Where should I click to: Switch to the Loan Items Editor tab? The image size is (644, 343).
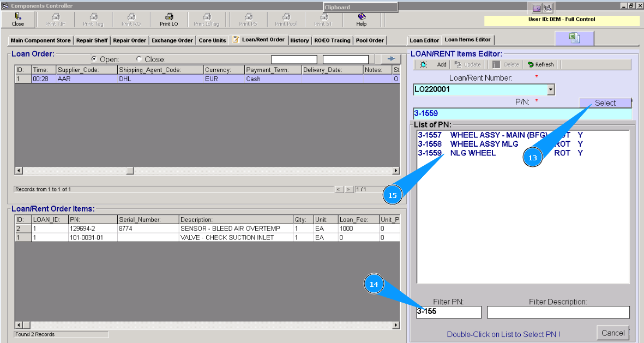[x=467, y=39]
